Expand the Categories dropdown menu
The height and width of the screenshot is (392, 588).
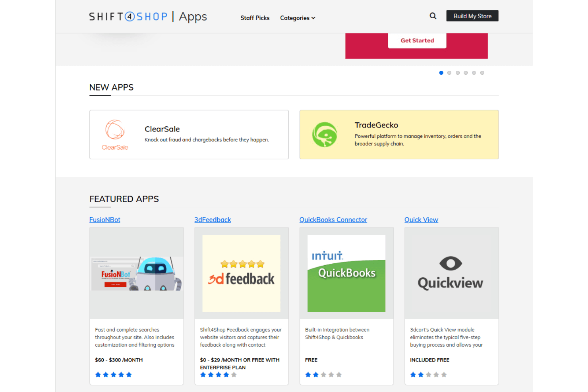[x=298, y=18]
